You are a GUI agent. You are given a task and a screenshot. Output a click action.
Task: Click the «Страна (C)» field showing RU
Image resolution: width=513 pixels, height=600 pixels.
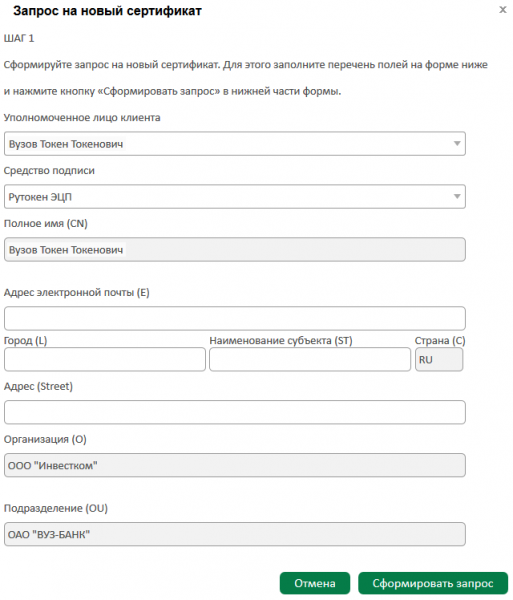pyautogui.click(x=439, y=359)
